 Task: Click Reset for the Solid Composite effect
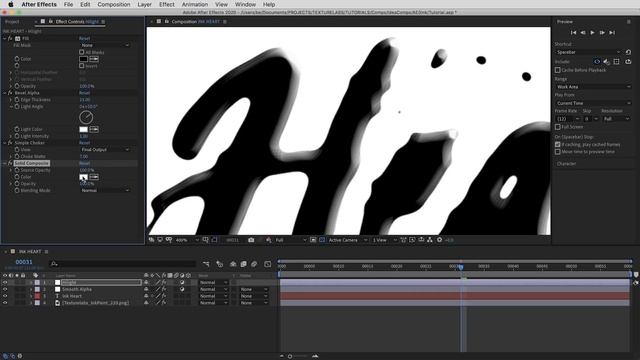coord(84,163)
